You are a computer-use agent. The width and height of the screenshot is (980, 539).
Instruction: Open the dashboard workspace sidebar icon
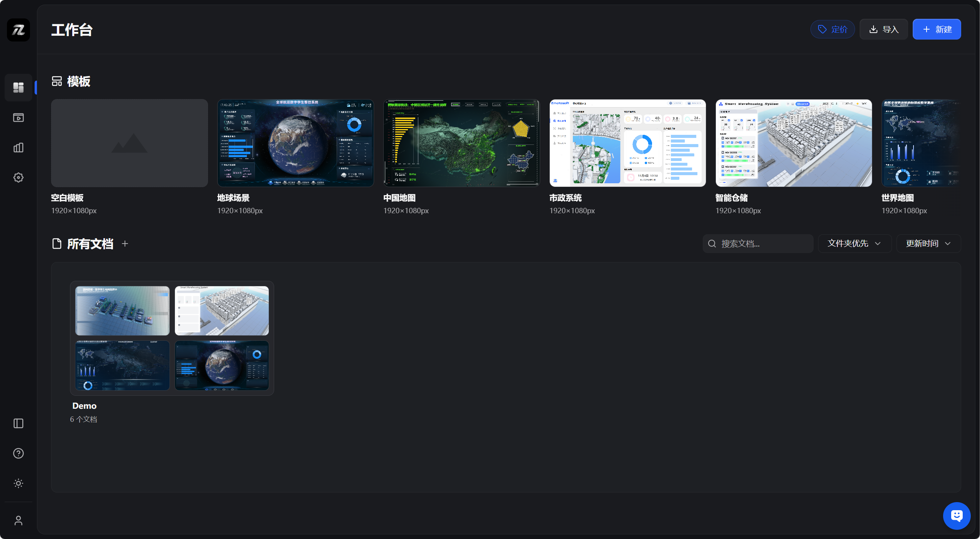[x=18, y=88]
